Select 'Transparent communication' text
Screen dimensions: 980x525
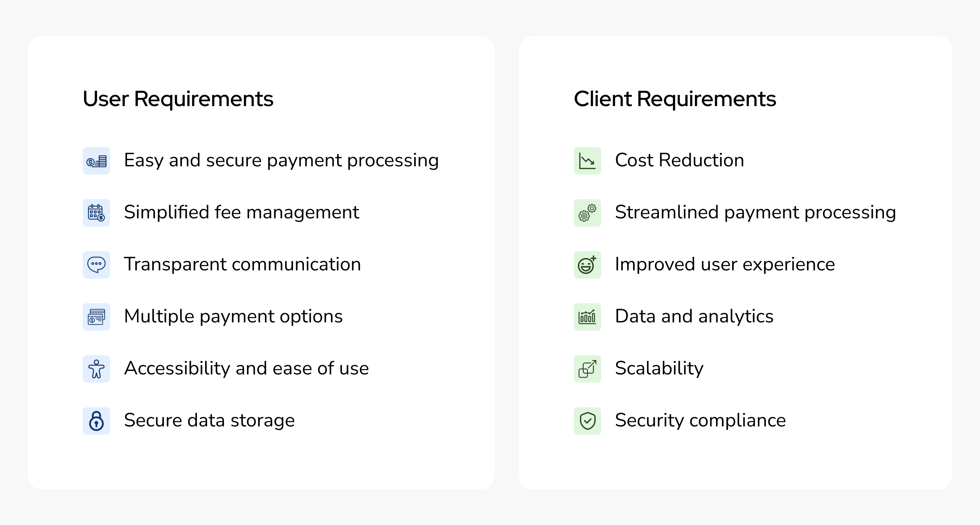coord(242,264)
